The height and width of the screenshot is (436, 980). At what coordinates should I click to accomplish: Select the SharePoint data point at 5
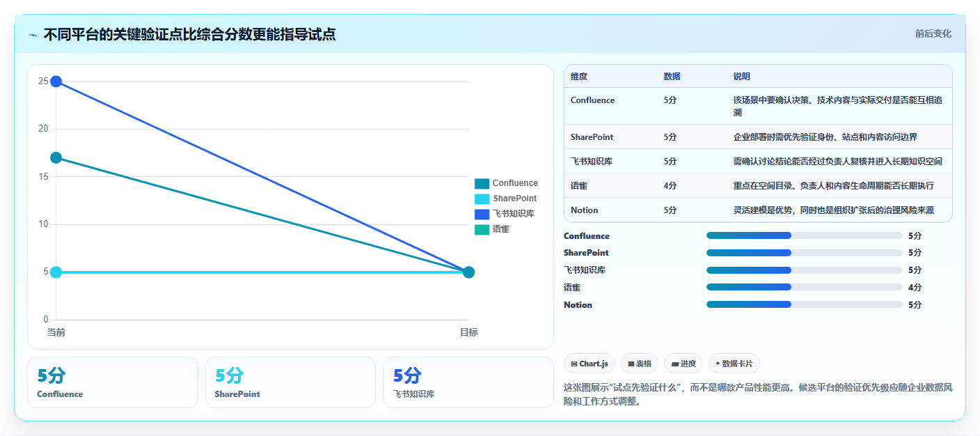[x=56, y=272]
